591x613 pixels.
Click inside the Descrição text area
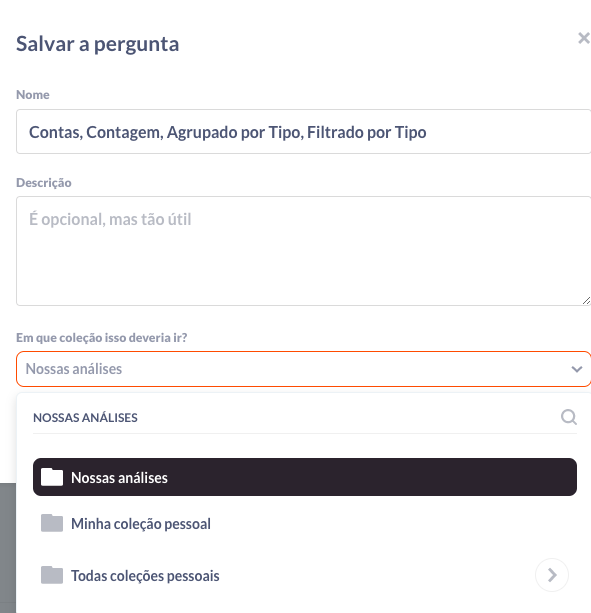pyautogui.click(x=303, y=251)
